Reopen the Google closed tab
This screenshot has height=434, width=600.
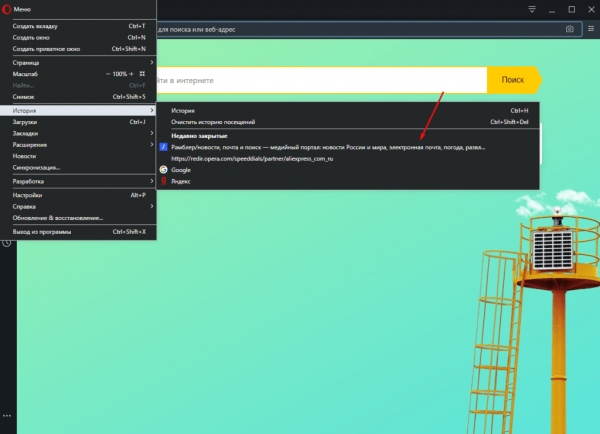348,170
